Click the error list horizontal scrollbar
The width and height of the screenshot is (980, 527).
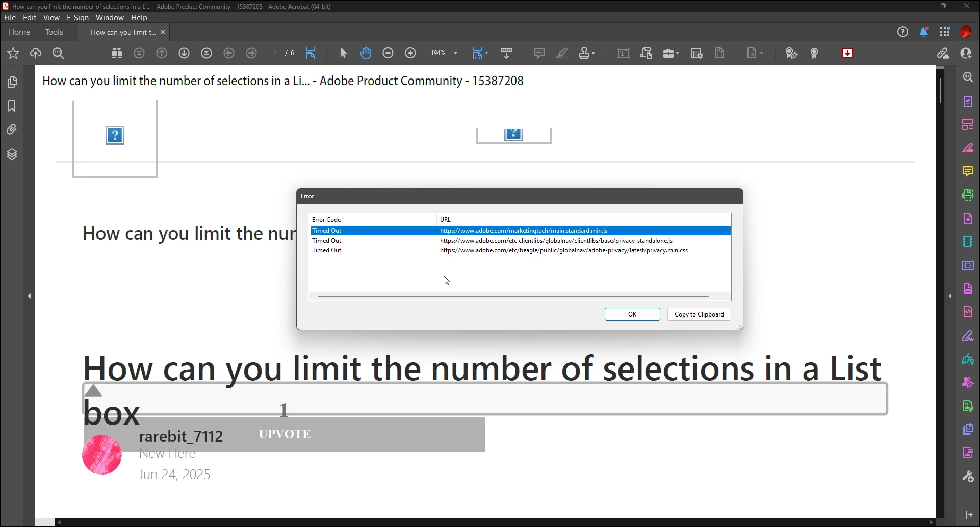[513, 296]
